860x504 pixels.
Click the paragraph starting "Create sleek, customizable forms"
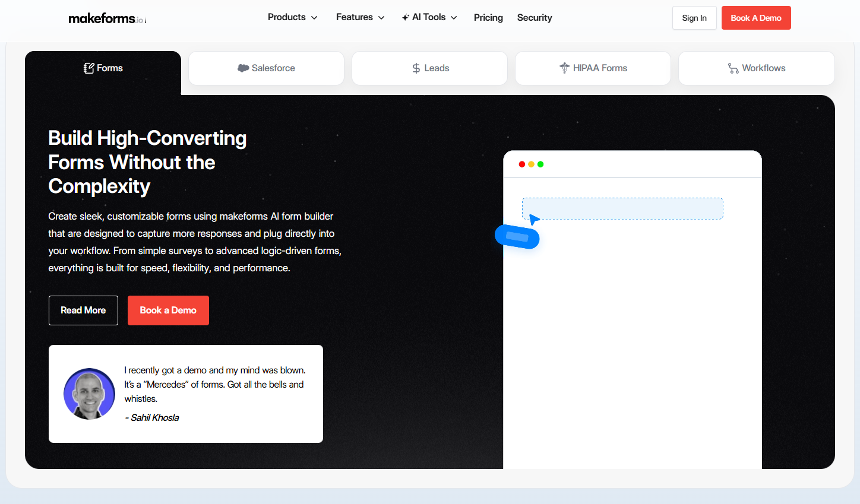(x=195, y=242)
